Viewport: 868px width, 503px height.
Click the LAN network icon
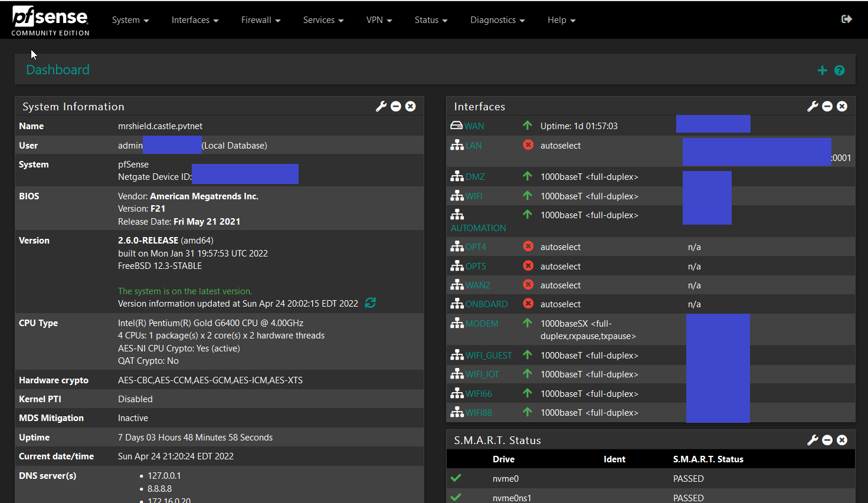(x=457, y=145)
